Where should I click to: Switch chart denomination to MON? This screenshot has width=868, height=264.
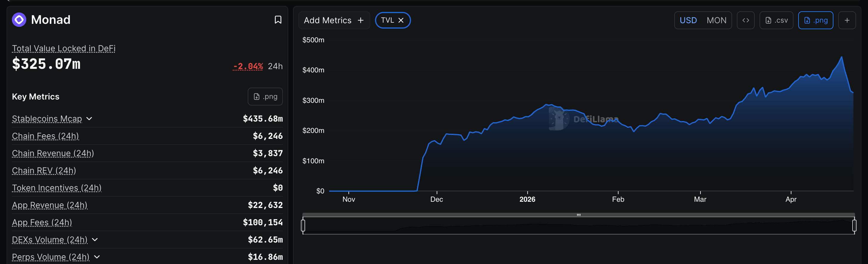click(716, 21)
